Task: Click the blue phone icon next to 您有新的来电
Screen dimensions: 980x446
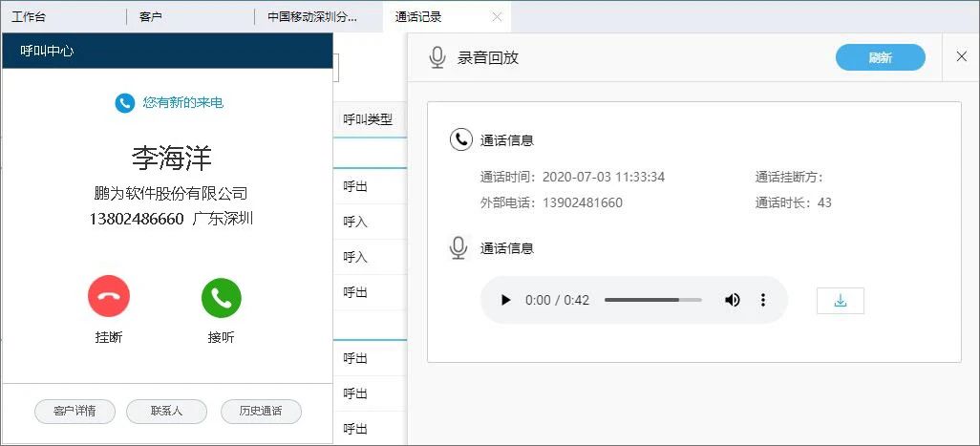Action: (124, 103)
